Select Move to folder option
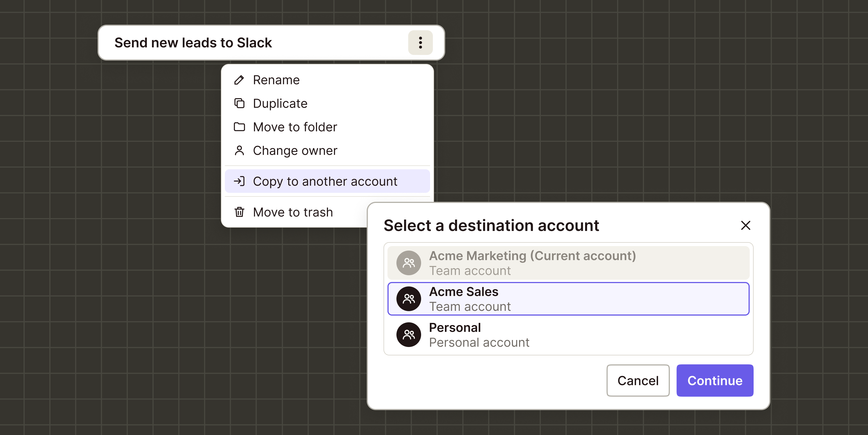868x435 pixels. (x=327, y=127)
